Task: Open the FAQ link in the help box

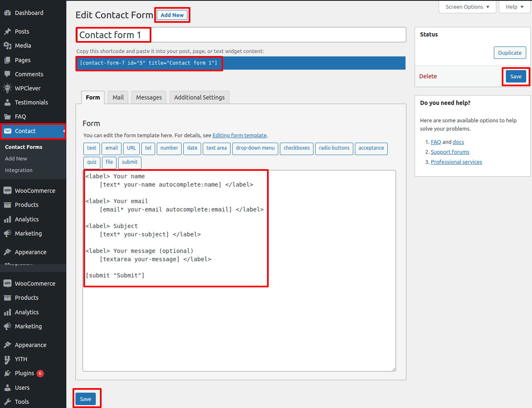Action: [436, 142]
